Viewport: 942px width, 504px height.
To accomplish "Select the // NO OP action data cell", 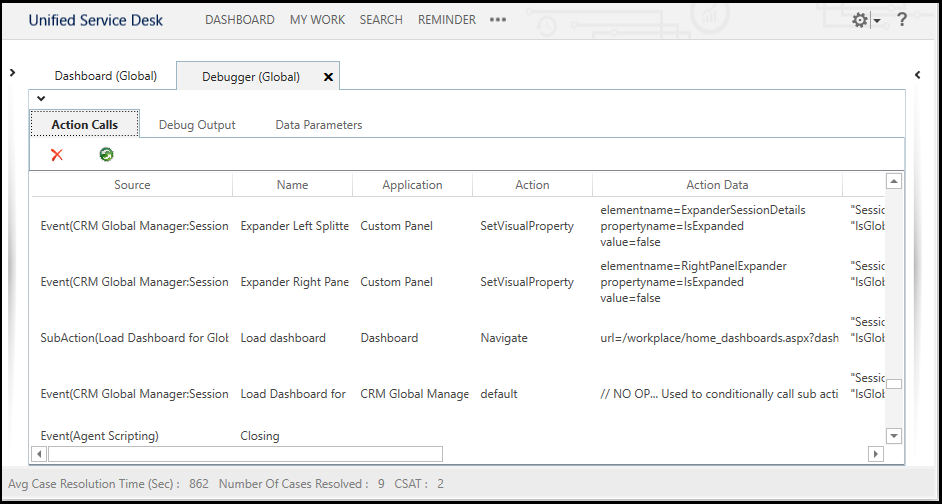I will tap(719, 393).
